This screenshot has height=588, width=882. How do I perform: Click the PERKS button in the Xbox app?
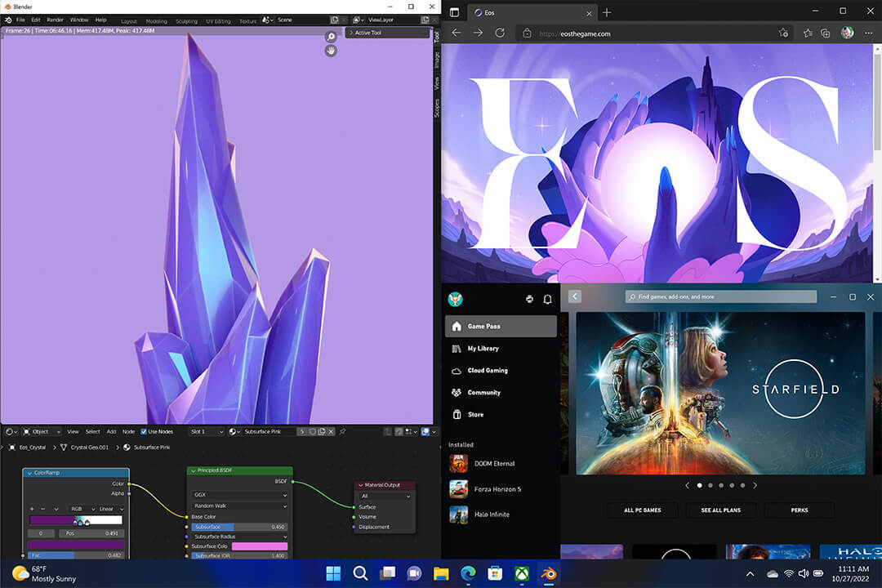pos(800,510)
